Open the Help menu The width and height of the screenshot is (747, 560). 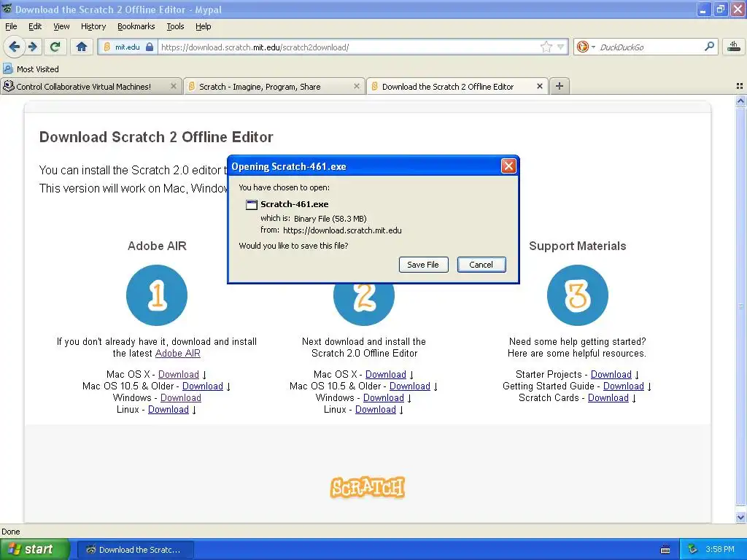(x=203, y=26)
